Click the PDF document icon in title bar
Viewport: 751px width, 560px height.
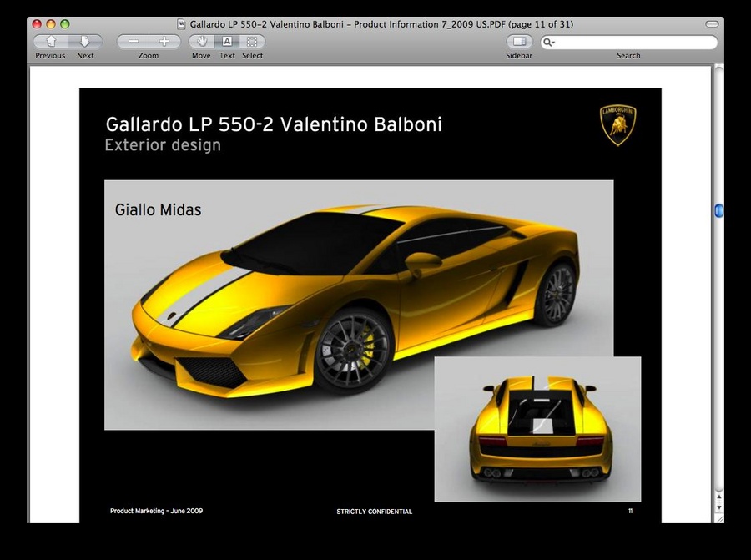(x=182, y=24)
